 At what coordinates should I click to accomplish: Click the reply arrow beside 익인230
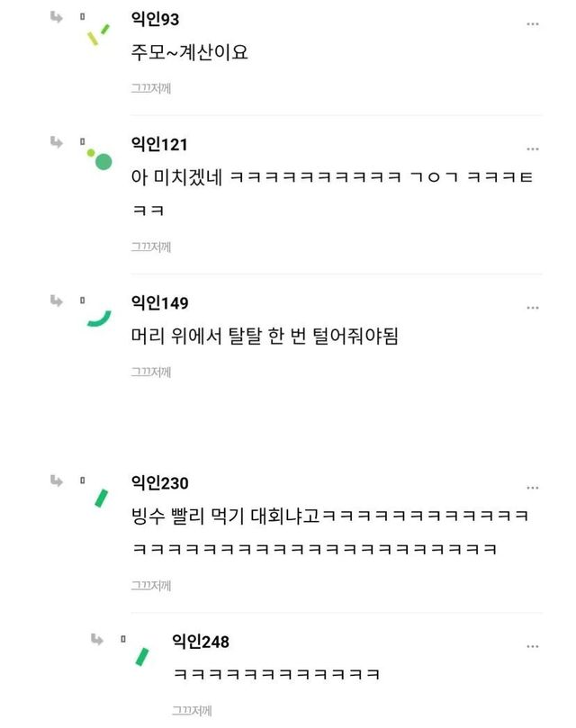click(56, 481)
